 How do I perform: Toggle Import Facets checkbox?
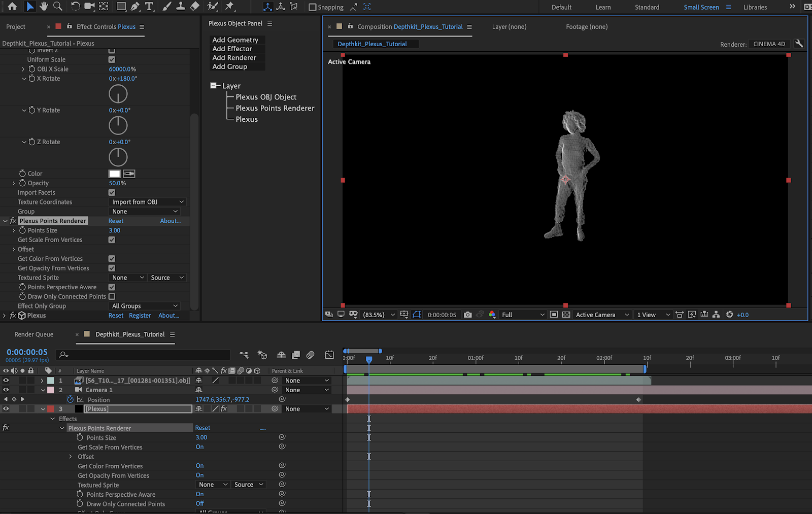[x=112, y=192]
